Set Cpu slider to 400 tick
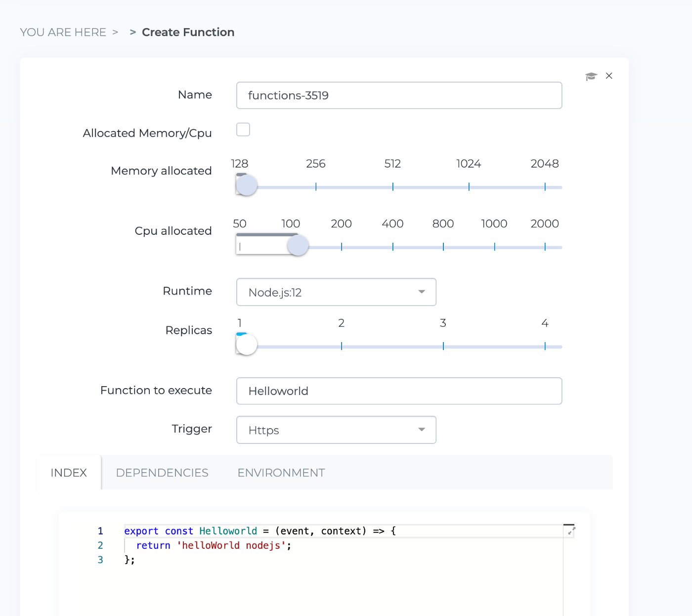This screenshot has width=692, height=616. pyautogui.click(x=393, y=247)
